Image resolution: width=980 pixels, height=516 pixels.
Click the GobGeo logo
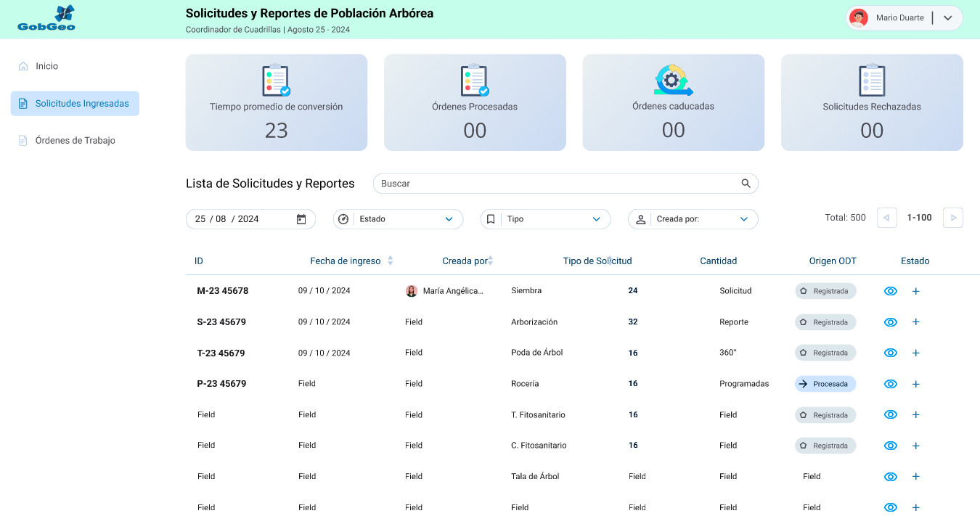46,19
